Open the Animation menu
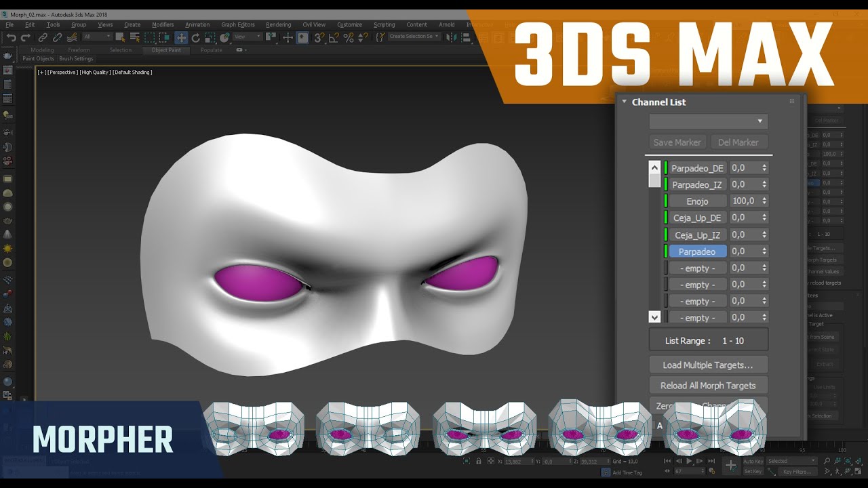Image resolution: width=868 pixels, height=488 pixels. click(197, 24)
